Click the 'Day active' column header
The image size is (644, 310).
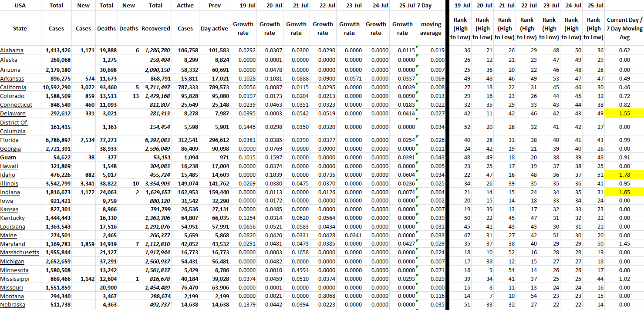click(214, 29)
